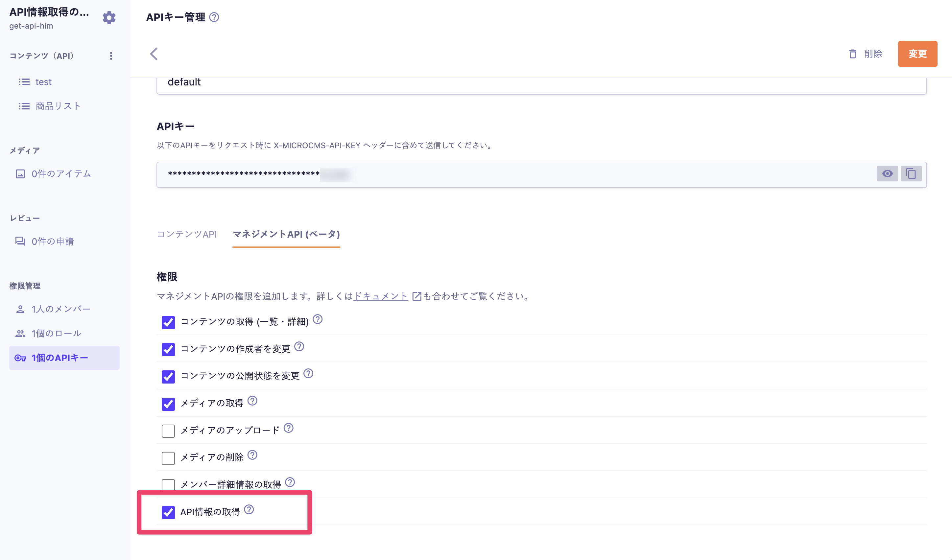Viewport: 952px width, 560px height.
Task: Reveal API key with eye icon
Action: point(887,174)
